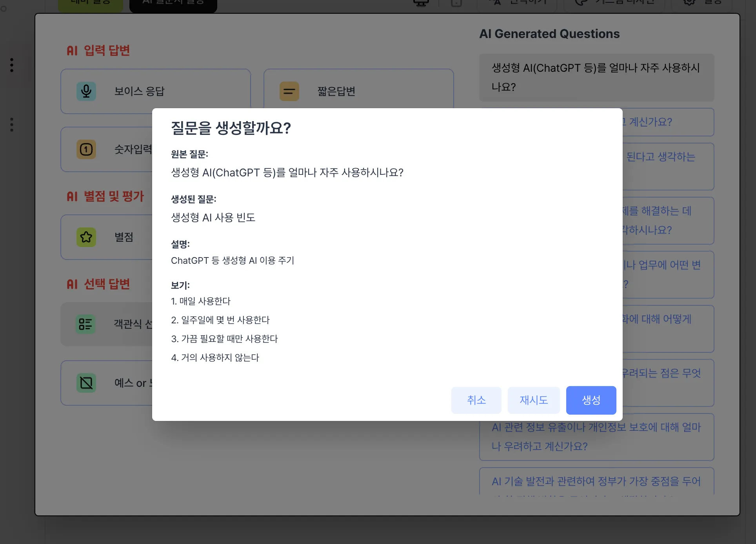Open the lower three-dot menu on left edge

point(12,125)
